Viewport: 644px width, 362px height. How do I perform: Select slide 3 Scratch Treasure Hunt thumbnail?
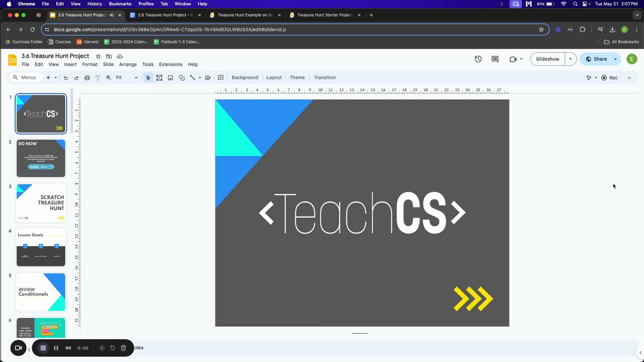pos(41,203)
